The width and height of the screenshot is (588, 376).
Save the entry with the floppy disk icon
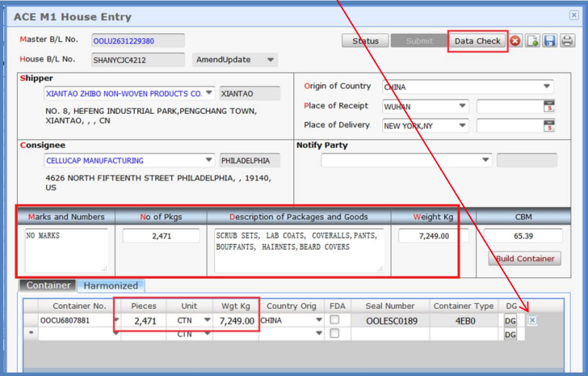point(549,40)
